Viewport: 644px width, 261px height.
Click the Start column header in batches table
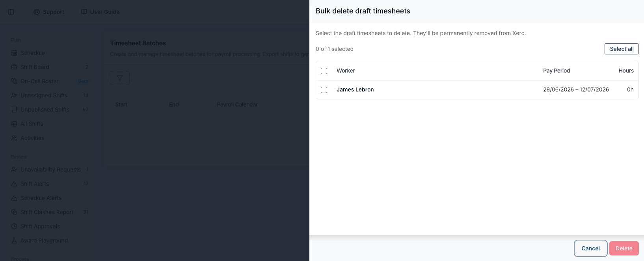pyautogui.click(x=121, y=104)
